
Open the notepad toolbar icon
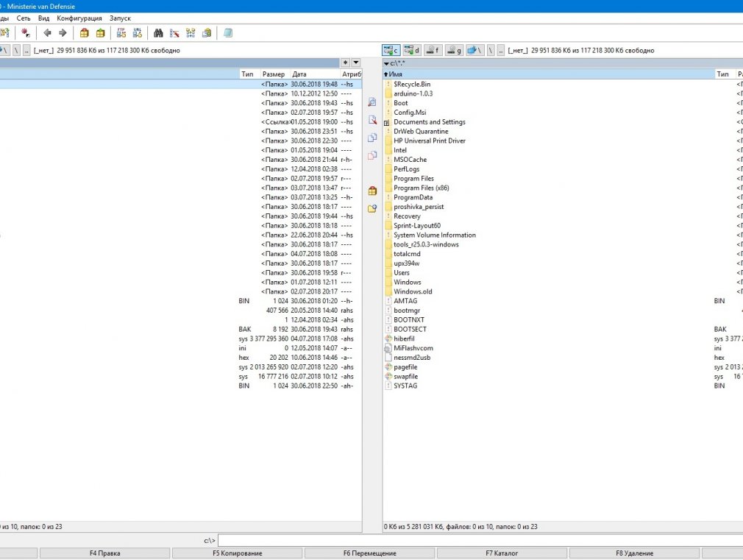click(x=228, y=32)
